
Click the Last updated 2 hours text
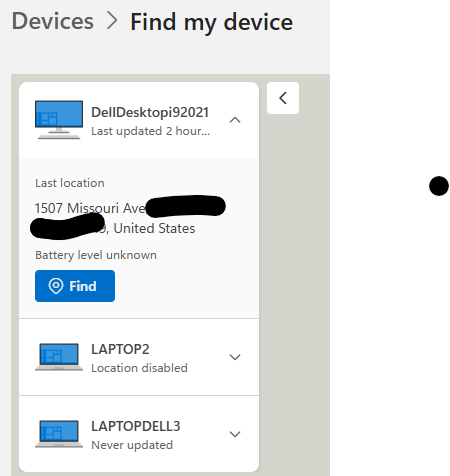click(x=151, y=131)
